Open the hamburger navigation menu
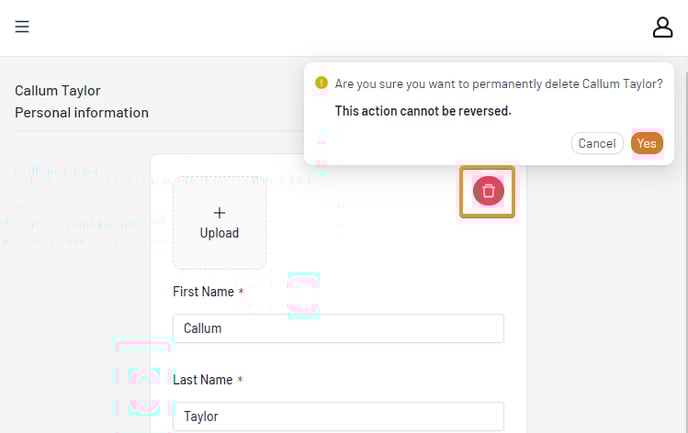 click(22, 27)
